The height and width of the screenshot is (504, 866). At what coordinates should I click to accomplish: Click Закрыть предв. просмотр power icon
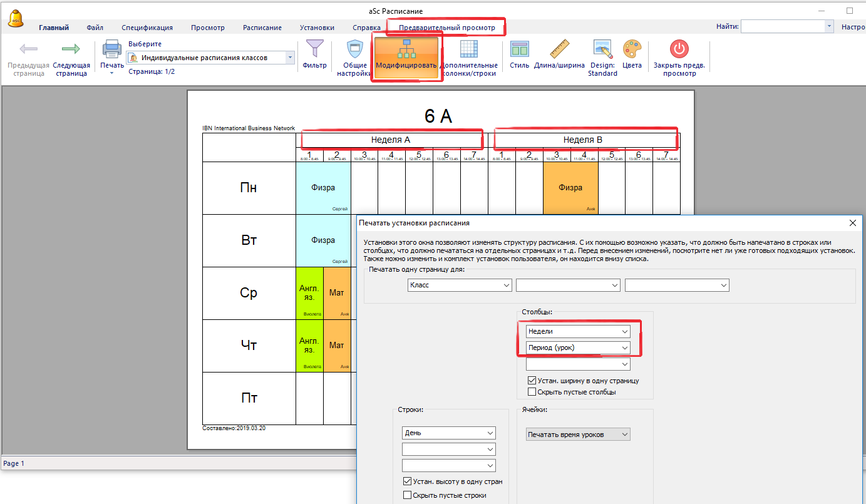pyautogui.click(x=679, y=50)
